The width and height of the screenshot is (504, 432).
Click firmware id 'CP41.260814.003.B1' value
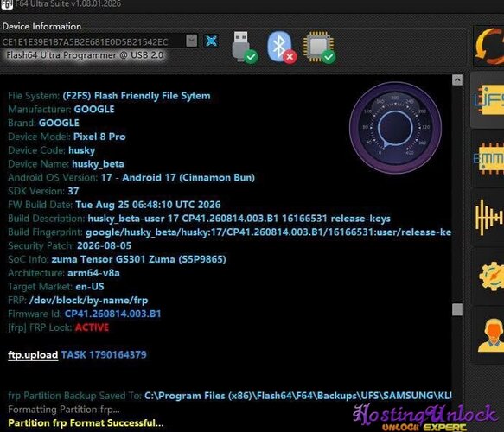(113, 314)
